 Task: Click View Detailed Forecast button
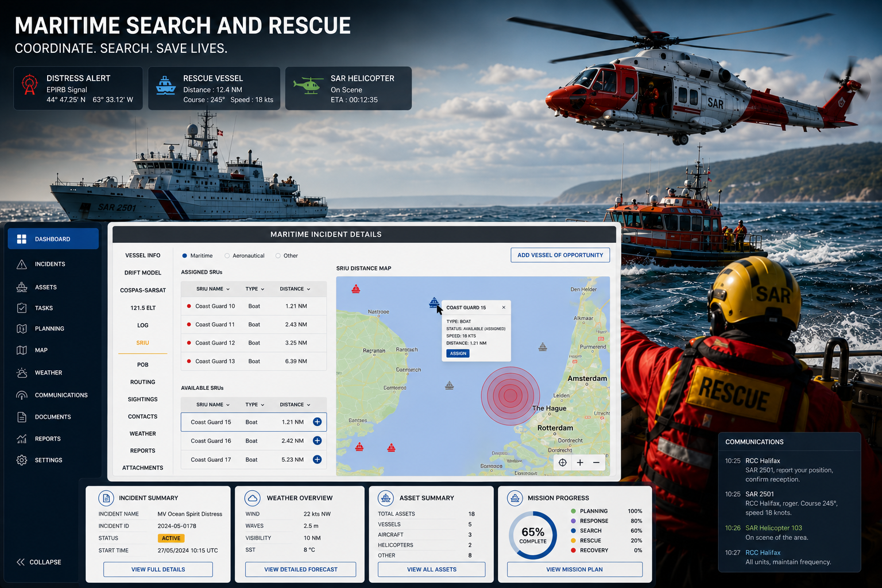click(301, 570)
